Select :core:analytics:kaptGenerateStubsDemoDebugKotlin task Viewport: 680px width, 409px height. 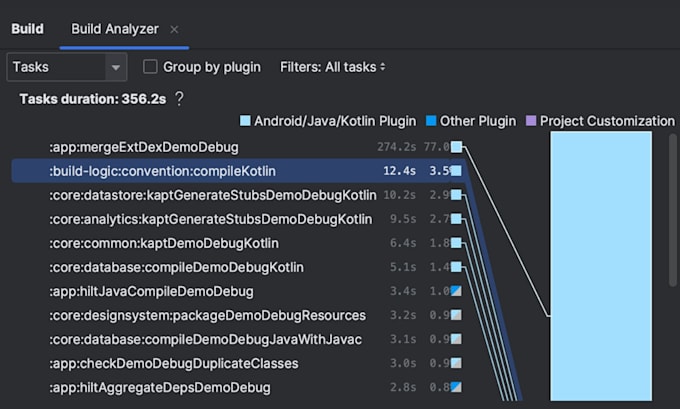(210, 219)
